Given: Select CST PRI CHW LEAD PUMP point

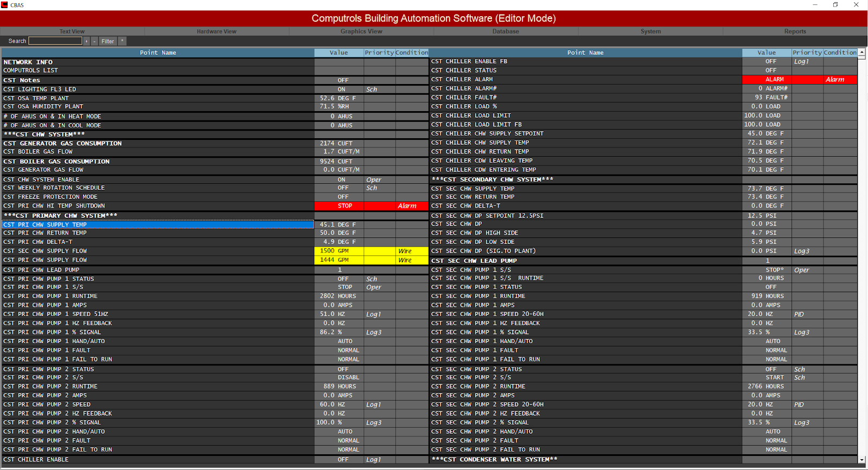Looking at the screenshot, I should point(158,270).
